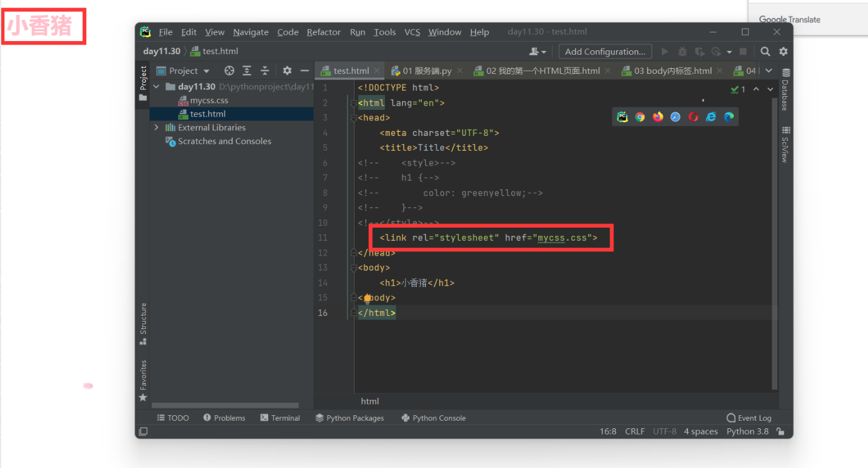868x468 pixels.
Task: Open Project panel gear options
Action: [x=287, y=71]
